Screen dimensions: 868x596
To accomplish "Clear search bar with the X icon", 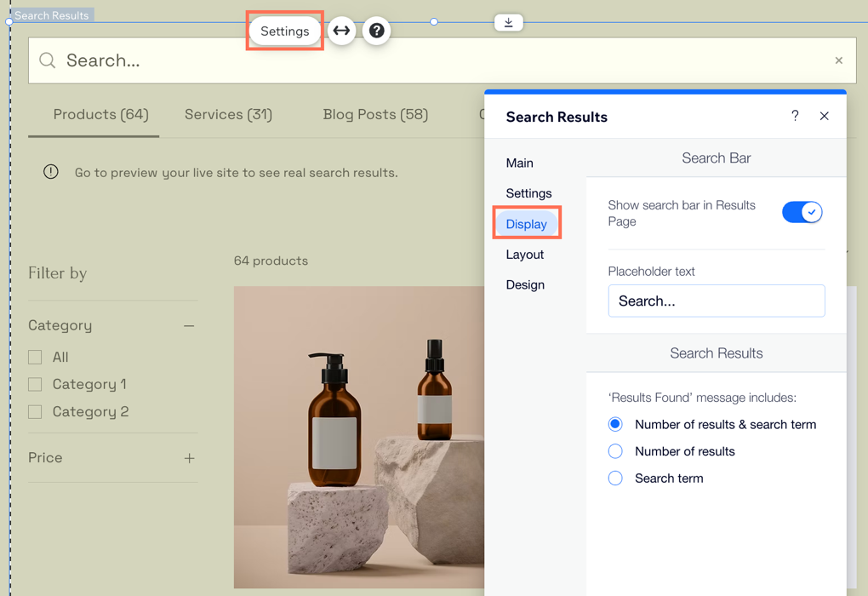I will coord(838,60).
